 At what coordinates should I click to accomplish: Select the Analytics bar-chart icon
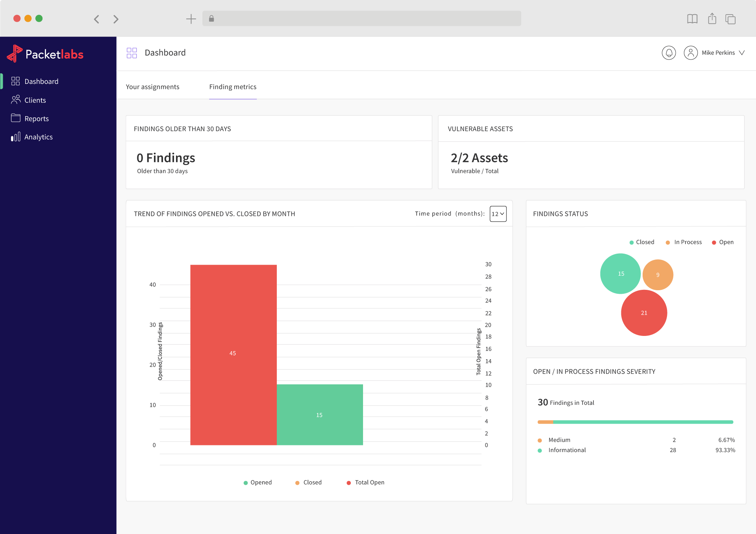(x=16, y=137)
